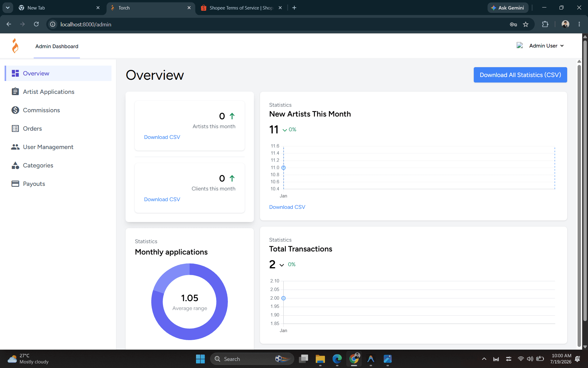The image size is (588, 368).
Task: Switch to the New Tab browser tab
Action: pyautogui.click(x=59, y=8)
